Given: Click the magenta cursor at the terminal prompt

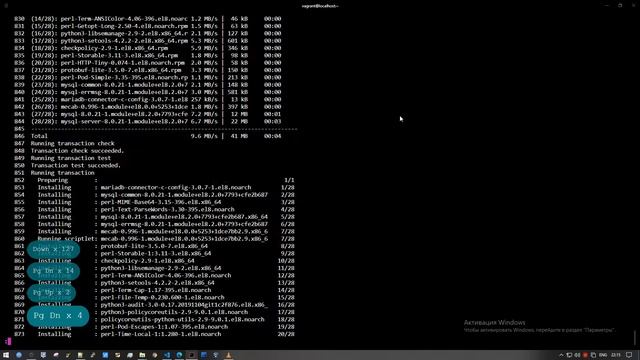Looking at the screenshot, I should [x=8, y=341].
